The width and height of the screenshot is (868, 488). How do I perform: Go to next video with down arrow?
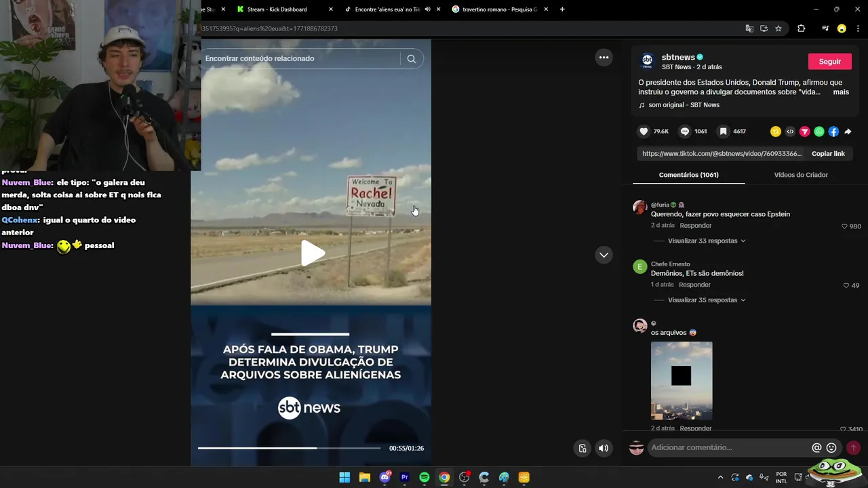[604, 255]
